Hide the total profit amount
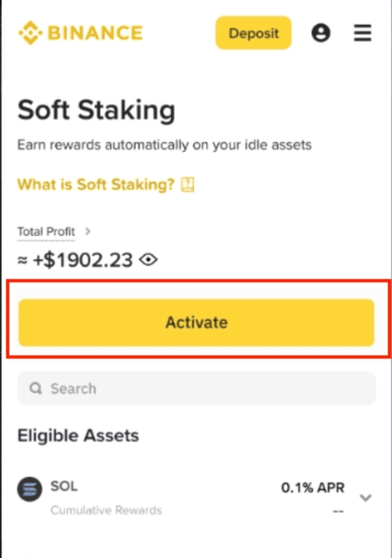Image resolution: width=392 pixels, height=558 pixels. click(149, 260)
